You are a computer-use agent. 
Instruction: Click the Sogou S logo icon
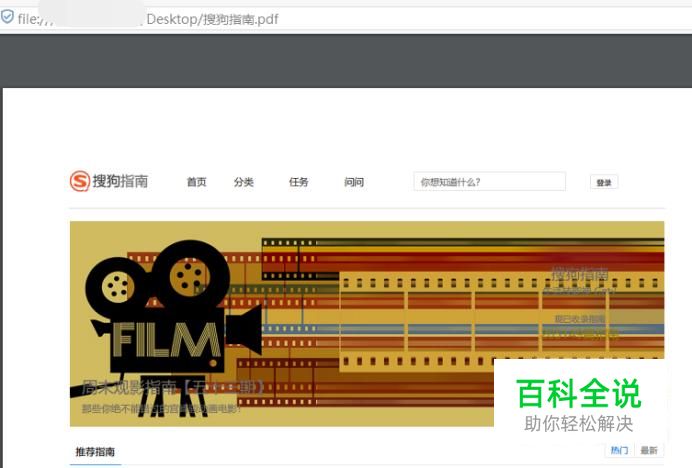click(80, 181)
